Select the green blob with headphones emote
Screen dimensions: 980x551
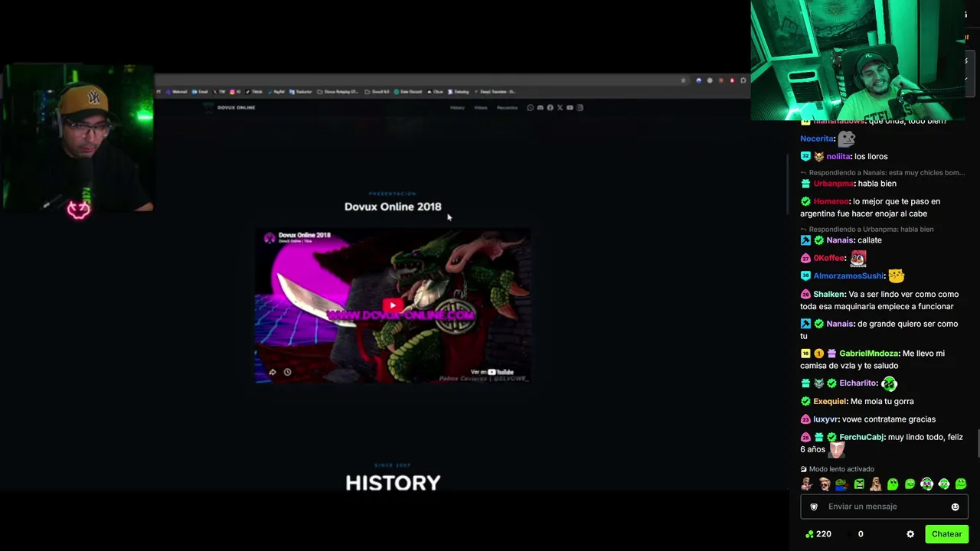pyautogui.click(x=944, y=484)
